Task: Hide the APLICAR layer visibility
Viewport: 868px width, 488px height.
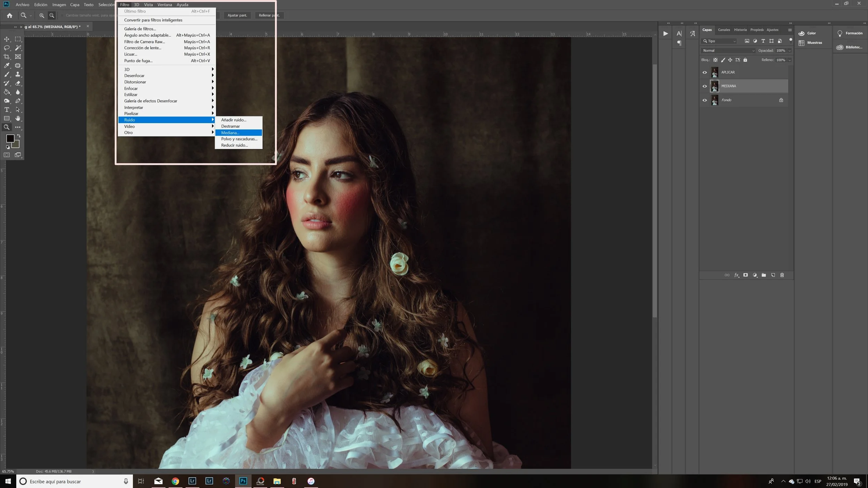Action: [704, 73]
